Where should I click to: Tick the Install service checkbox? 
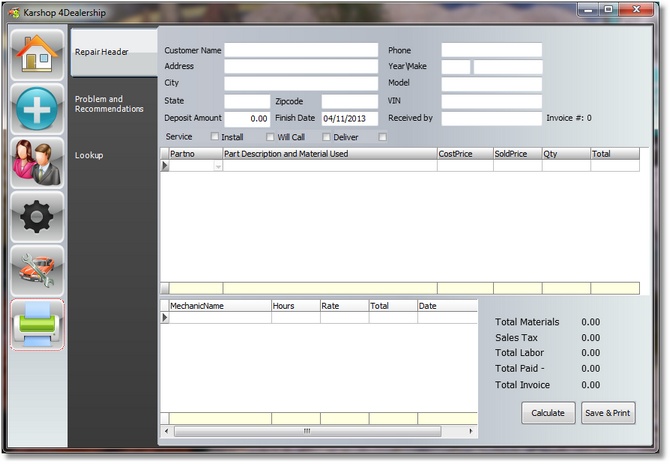click(x=214, y=137)
